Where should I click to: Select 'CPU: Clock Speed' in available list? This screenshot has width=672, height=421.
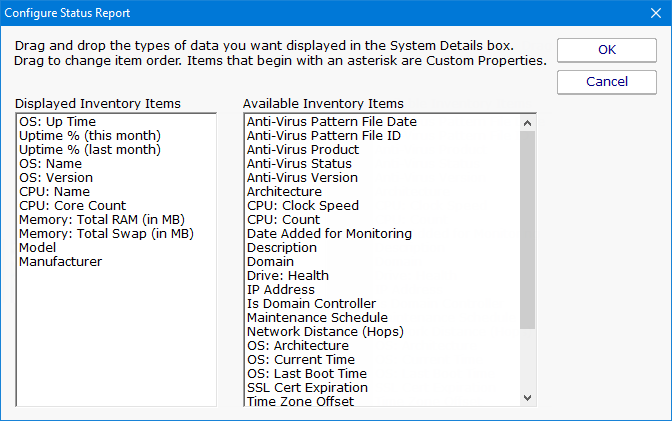302,206
